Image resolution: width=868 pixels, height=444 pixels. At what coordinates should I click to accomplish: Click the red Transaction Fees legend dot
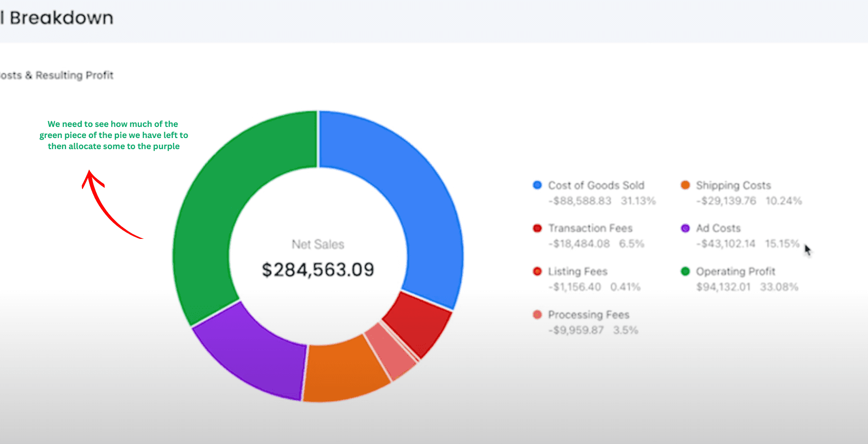point(537,228)
